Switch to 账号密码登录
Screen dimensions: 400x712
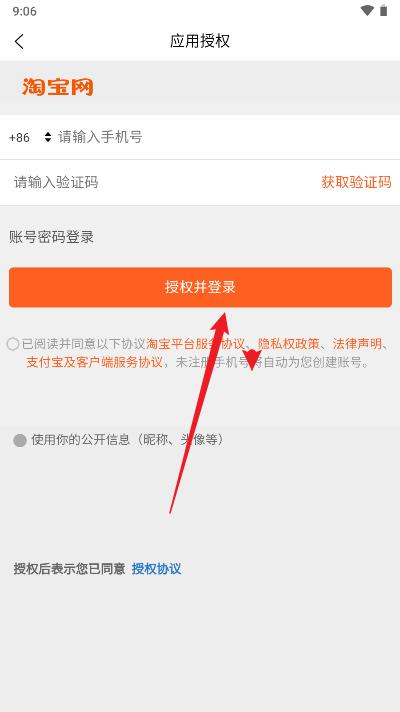point(51,237)
